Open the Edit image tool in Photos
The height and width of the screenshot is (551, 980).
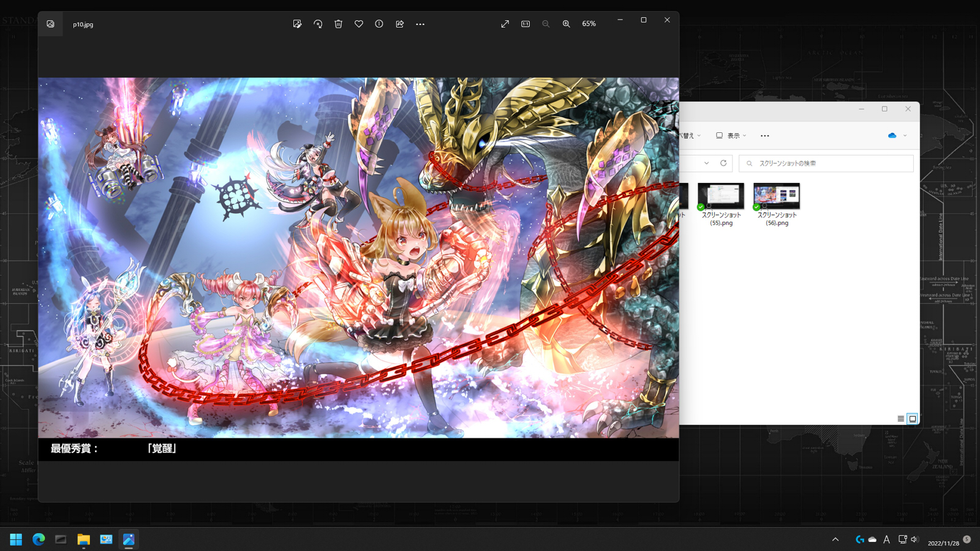click(297, 24)
